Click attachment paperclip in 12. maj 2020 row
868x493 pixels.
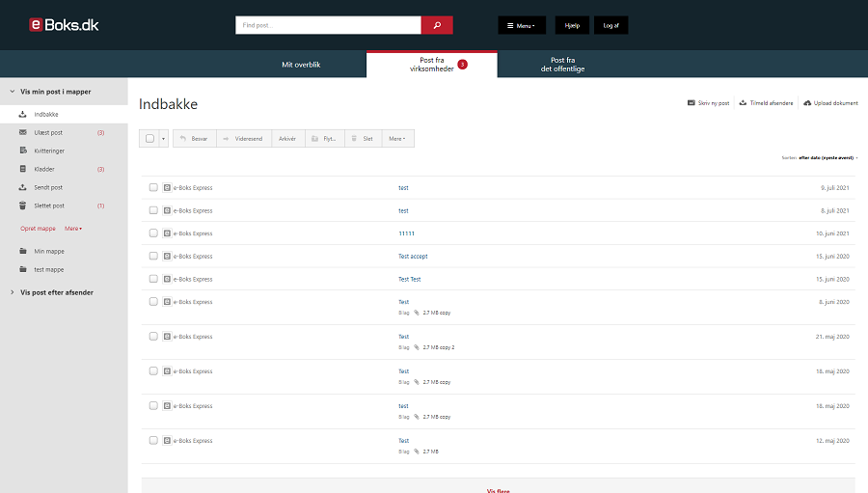pyautogui.click(x=417, y=452)
